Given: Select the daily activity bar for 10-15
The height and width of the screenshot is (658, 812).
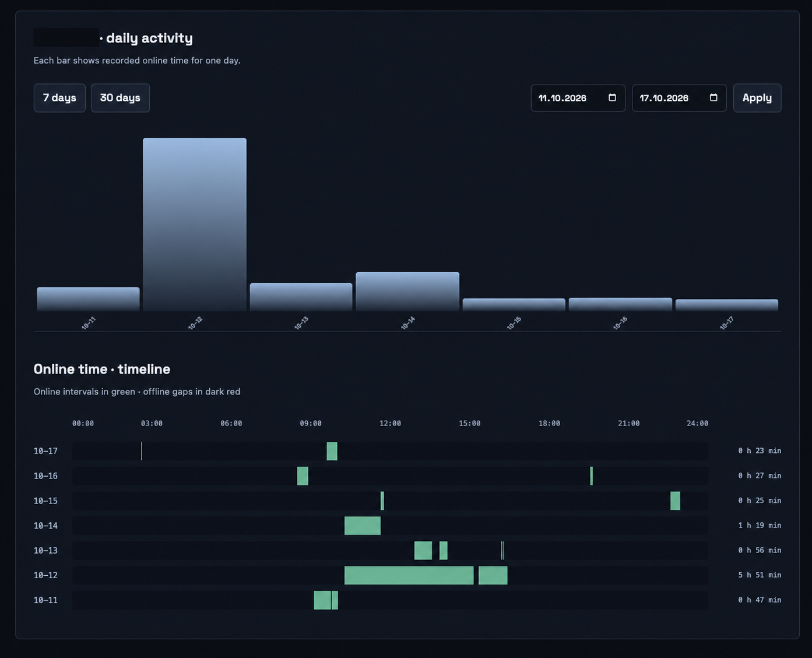Looking at the screenshot, I should click(x=514, y=305).
